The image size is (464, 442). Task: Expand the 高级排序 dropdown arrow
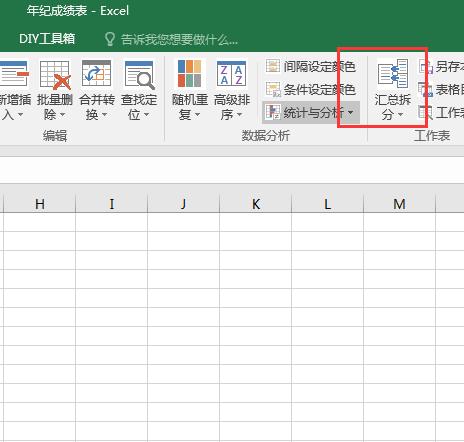coord(239,114)
